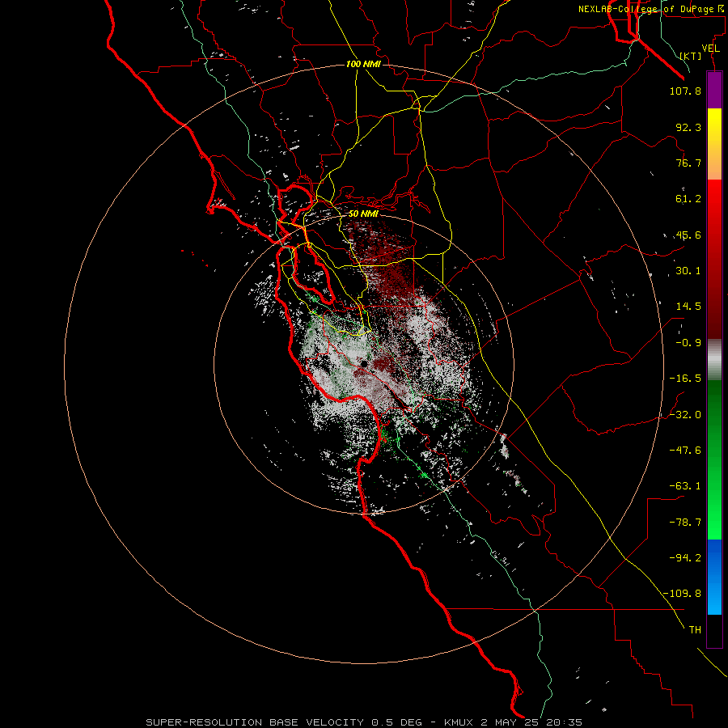
Task: Click the black radar site dot at map center
Action: click(x=363, y=363)
